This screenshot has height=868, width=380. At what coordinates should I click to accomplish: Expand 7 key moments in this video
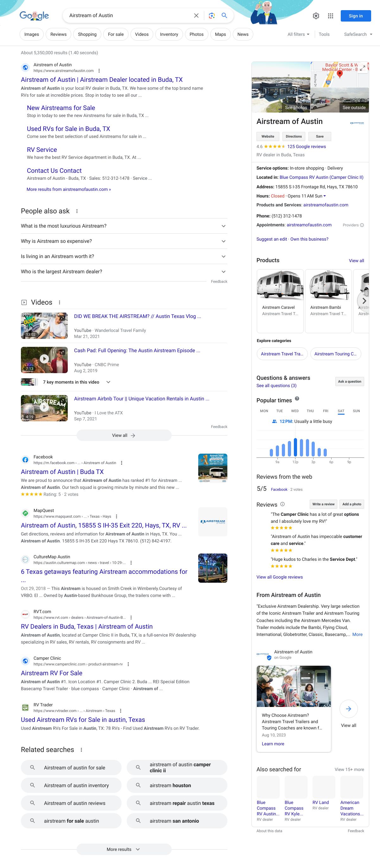[x=108, y=382]
